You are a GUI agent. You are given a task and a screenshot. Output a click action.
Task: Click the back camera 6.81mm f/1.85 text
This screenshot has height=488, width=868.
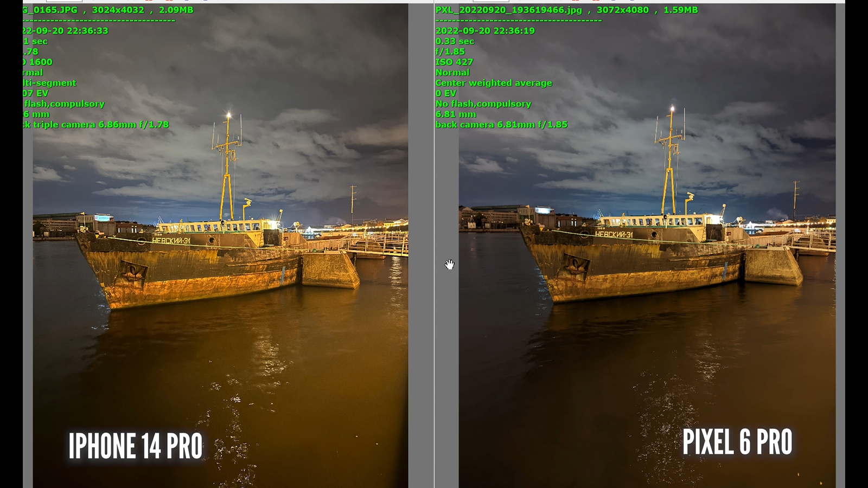[501, 125]
